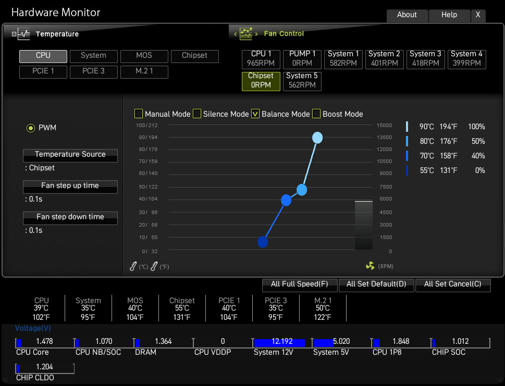Click the right chevron beside Fan Control
This screenshot has height=386, width=505.
(x=256, y=34)
